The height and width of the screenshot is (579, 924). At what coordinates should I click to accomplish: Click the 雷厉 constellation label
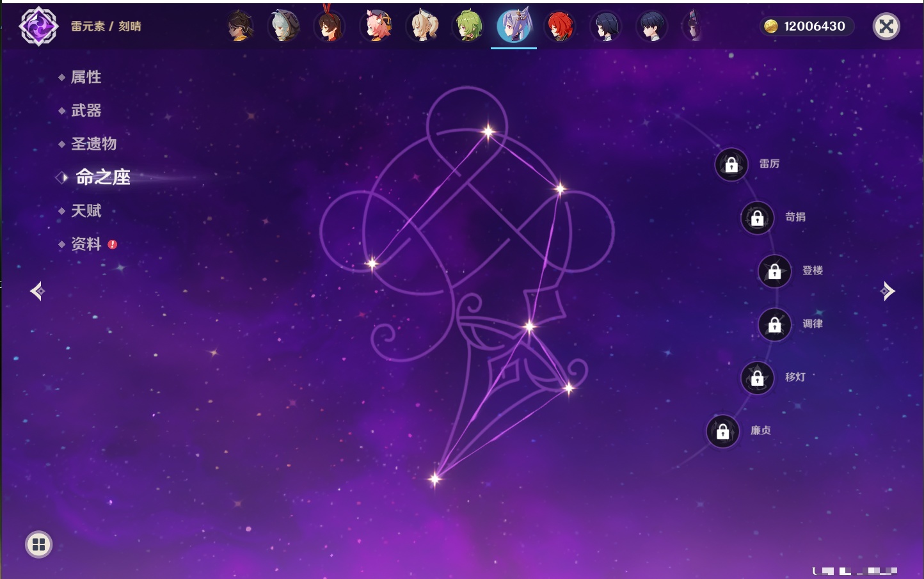(x=769, y=164)
